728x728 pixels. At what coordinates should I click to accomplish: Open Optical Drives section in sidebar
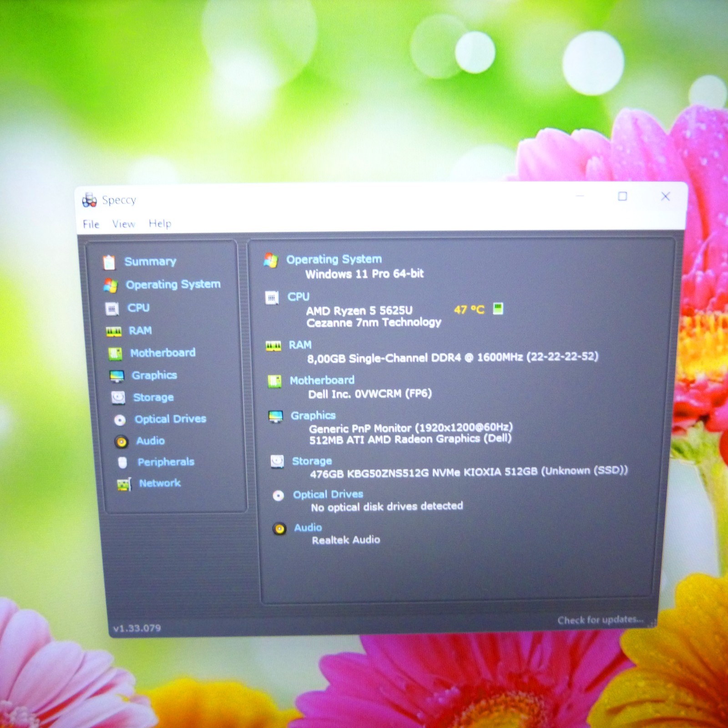170,419
